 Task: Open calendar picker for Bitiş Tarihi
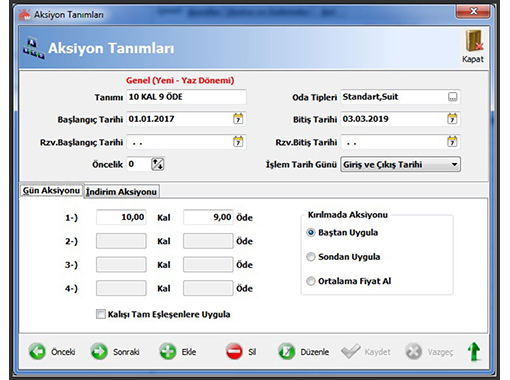click(x=452, y=119)
